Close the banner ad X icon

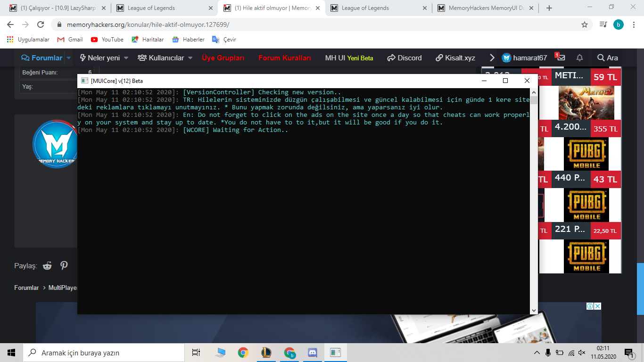click(x=597, y=306)
